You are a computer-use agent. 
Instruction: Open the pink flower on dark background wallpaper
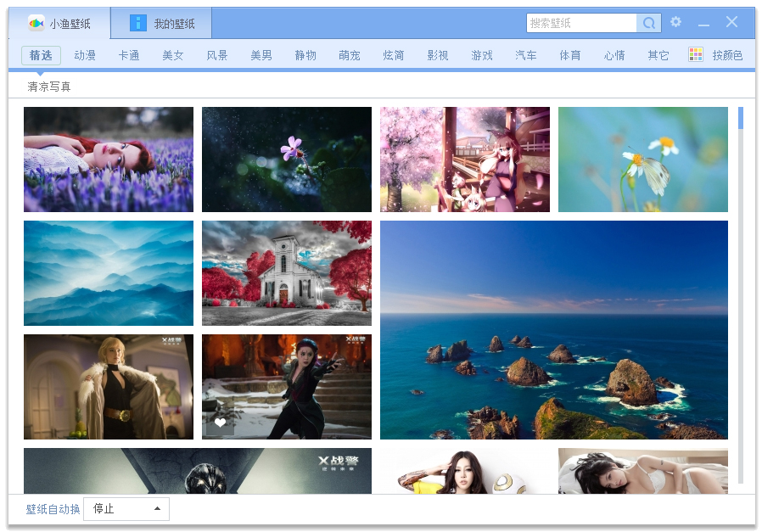(x=287, y=160)
